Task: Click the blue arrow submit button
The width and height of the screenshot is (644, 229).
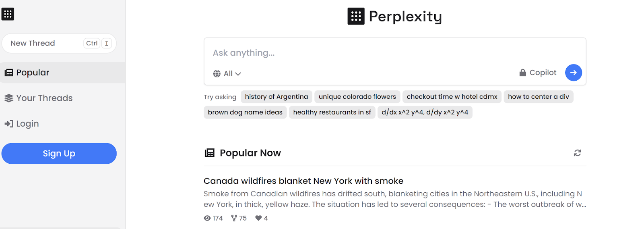Action: tap(573, 73)
